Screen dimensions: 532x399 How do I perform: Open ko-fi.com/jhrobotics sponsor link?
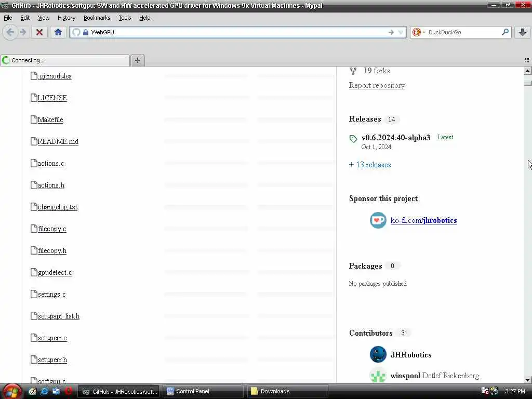pos(423,220)
